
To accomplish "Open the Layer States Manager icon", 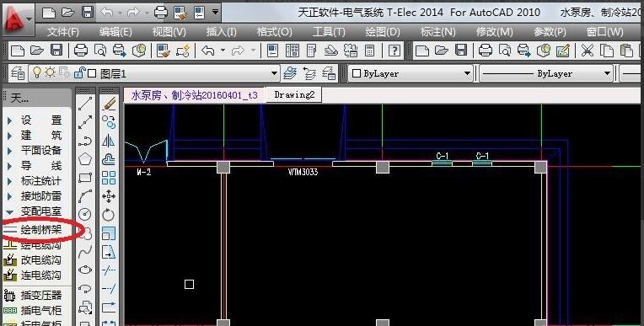I will (329, 73).
